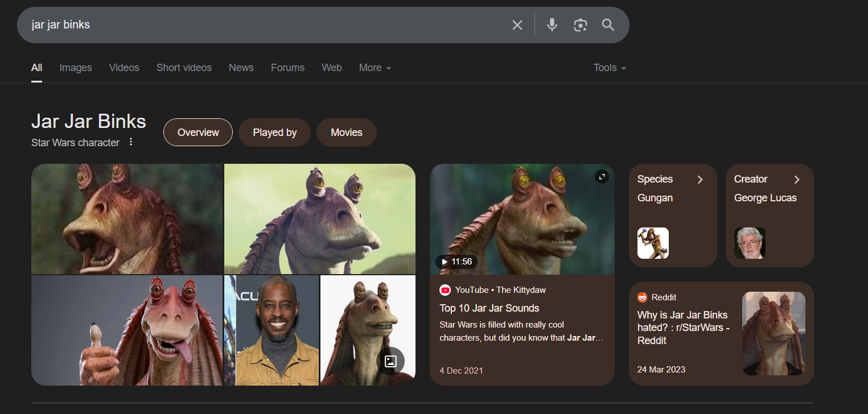Click the Gungan species text
Image resolution: width=868 pixels, height=414 pixels.
click(x=655, y=198)
